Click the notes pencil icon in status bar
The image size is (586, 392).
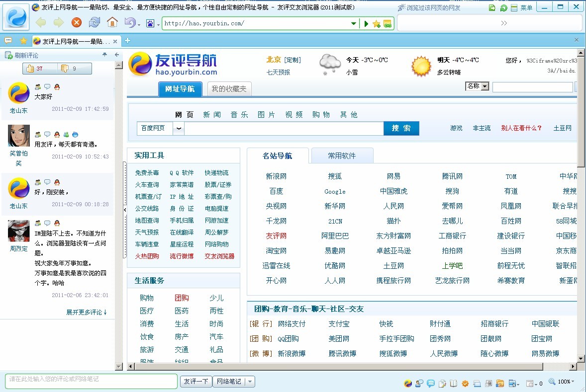click(x=443, y=383)
